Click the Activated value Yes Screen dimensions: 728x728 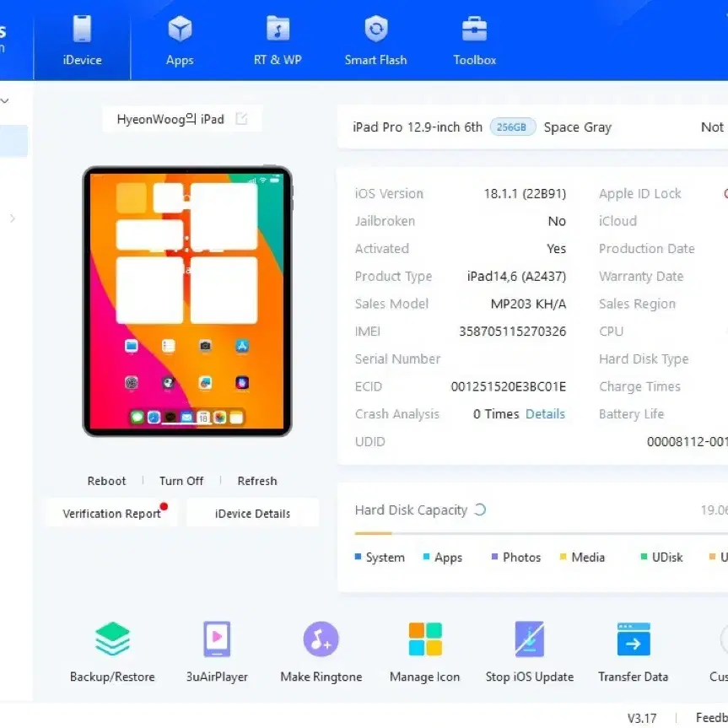pos(556,249)
